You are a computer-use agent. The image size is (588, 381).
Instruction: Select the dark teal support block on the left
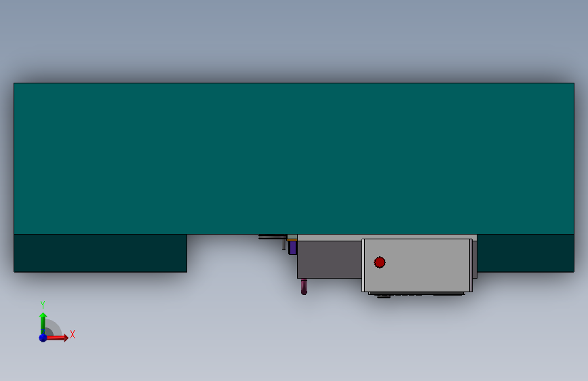[100, 253]
